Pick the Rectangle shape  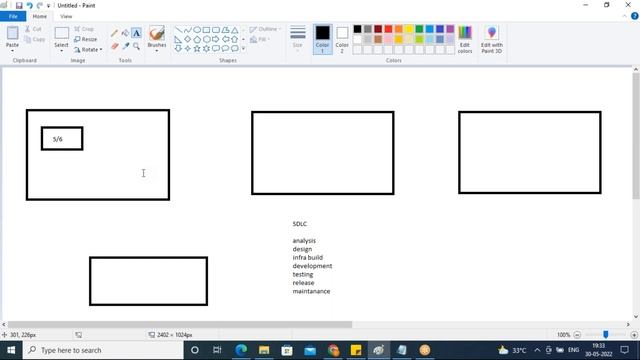click(206, 30)
